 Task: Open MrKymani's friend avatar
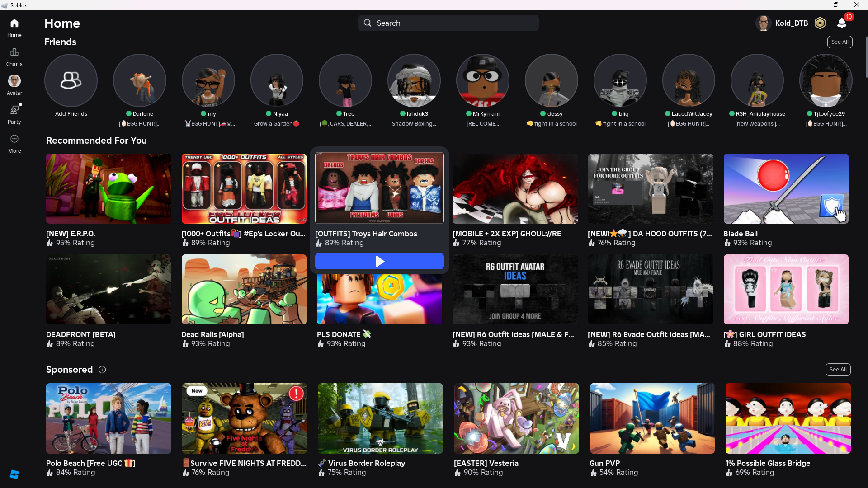pos(483,80)
